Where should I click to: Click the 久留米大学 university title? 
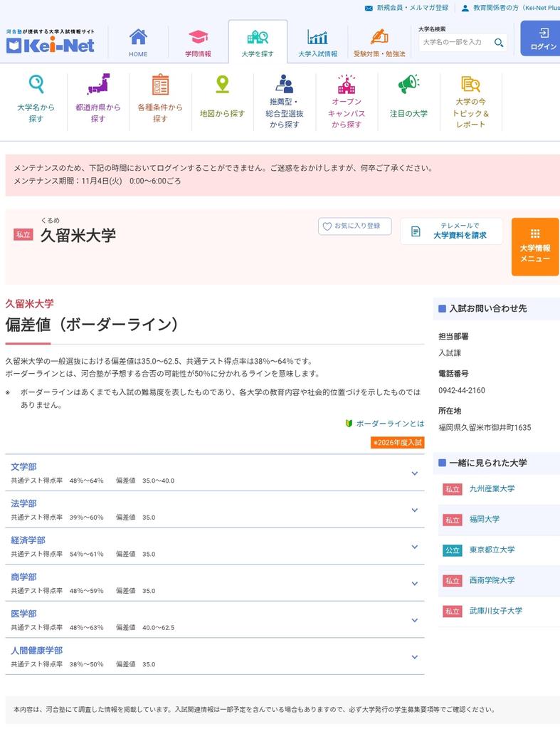78,235
